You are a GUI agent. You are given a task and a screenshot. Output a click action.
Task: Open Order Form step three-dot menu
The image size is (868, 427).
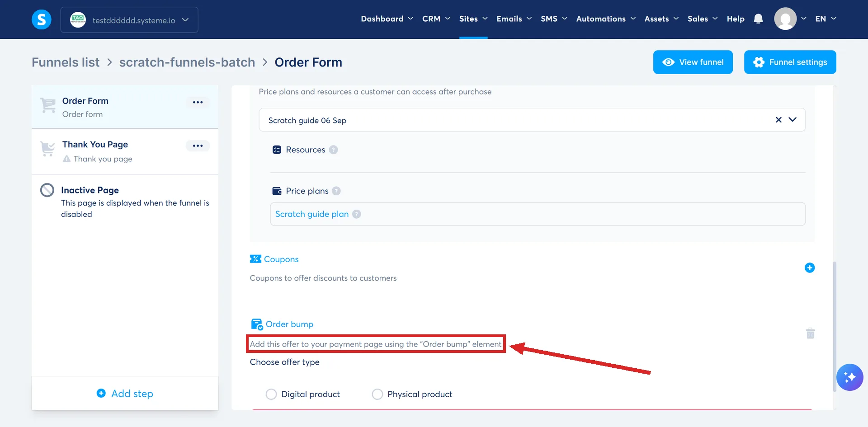198,102
